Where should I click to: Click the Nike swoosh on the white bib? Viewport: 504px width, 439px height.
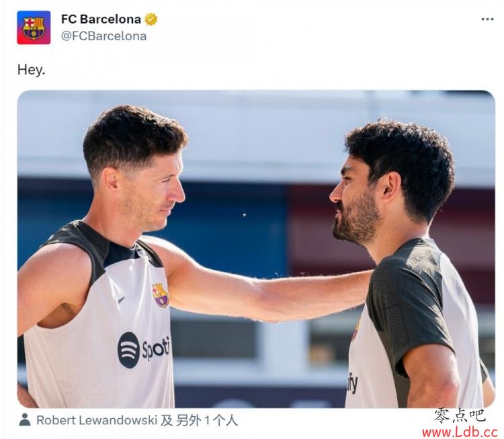coord(121,300)
